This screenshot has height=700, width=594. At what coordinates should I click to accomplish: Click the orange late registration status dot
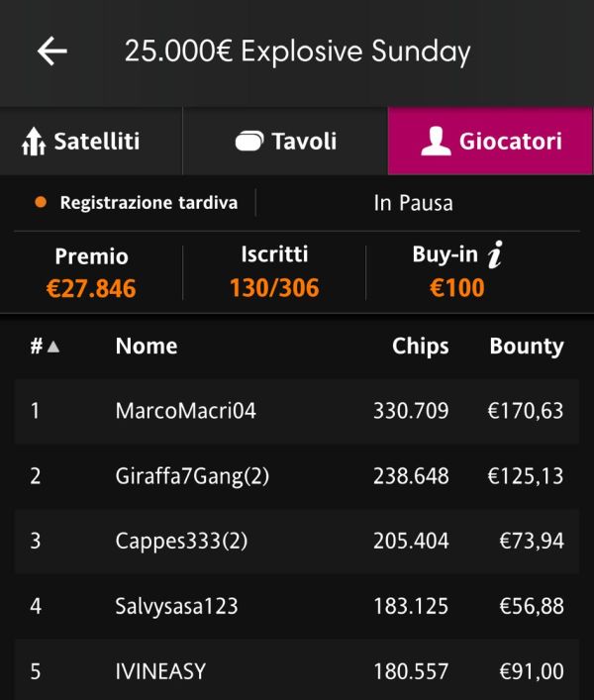tap(41, 202)
